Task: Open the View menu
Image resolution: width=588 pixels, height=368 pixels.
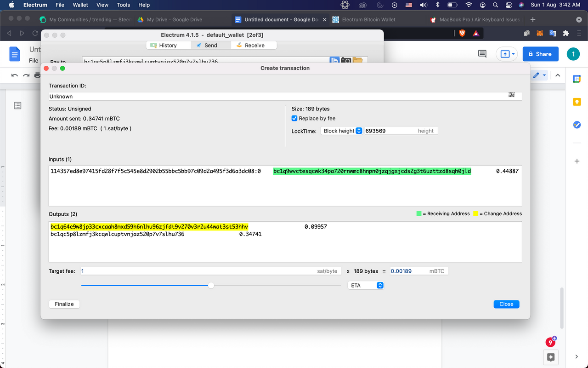Action: [102, 5]
